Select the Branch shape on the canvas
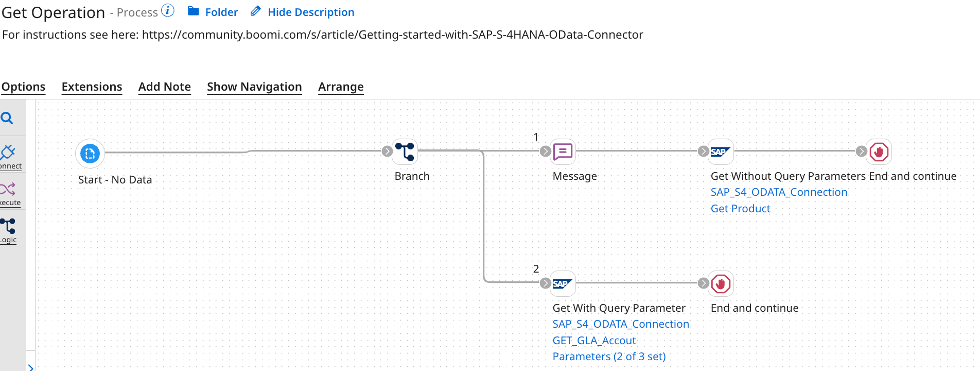The width and height of the screenshot is (980, 371). pos(405,151)
